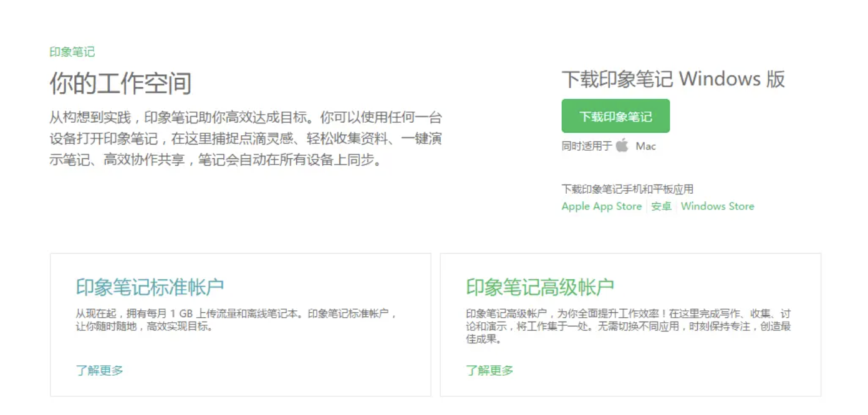Click the paragraph starting 从构想到实践
Screen dimensions: 868x415
point(246,138)
